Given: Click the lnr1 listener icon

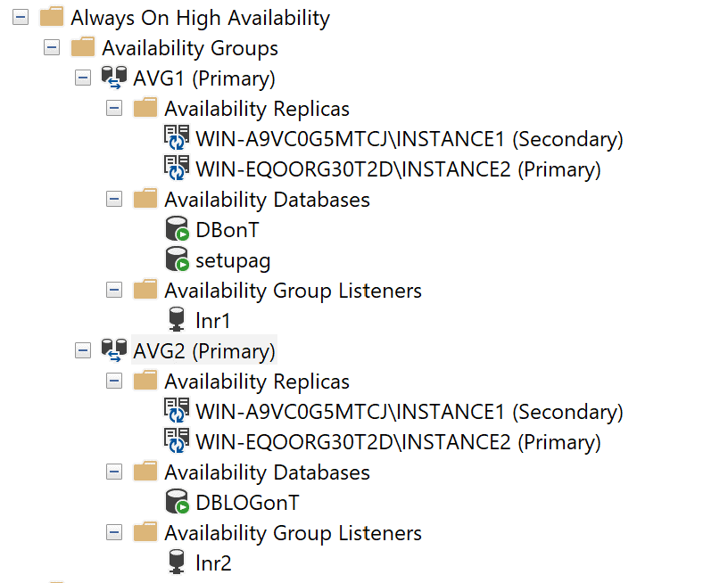Looking at the screenshot, I should (x=177, y=321).
